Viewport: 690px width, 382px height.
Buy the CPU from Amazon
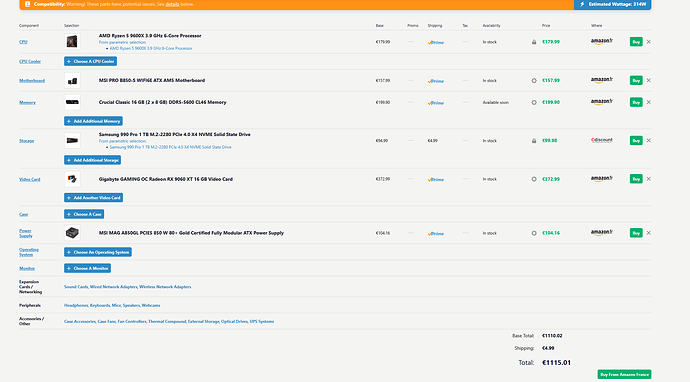636,42
